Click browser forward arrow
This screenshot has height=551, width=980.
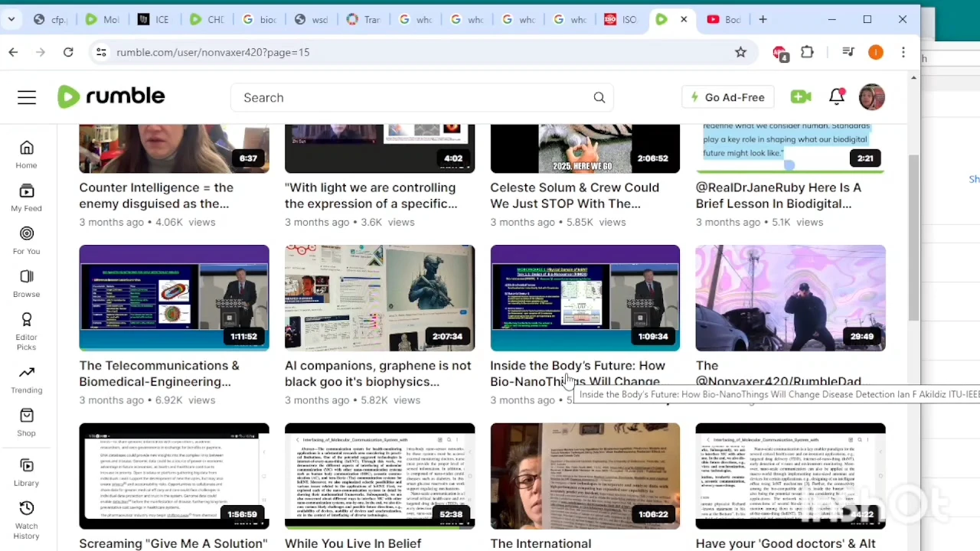41,52
